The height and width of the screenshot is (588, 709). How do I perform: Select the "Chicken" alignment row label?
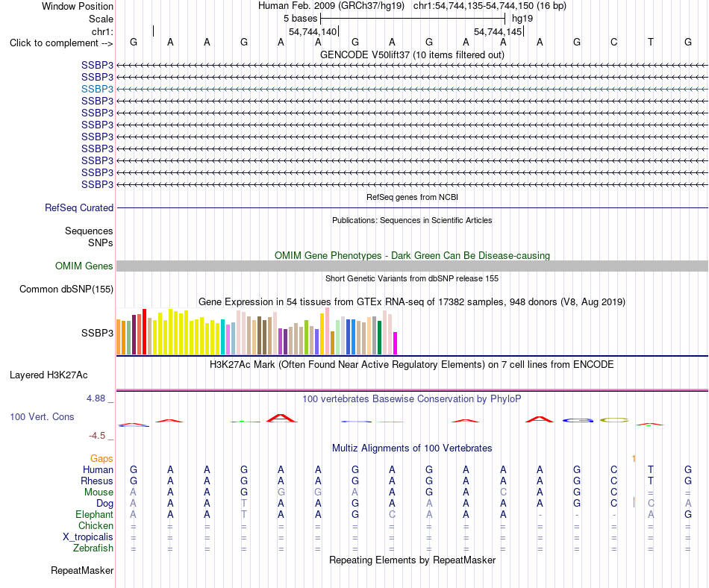(96, 525)
